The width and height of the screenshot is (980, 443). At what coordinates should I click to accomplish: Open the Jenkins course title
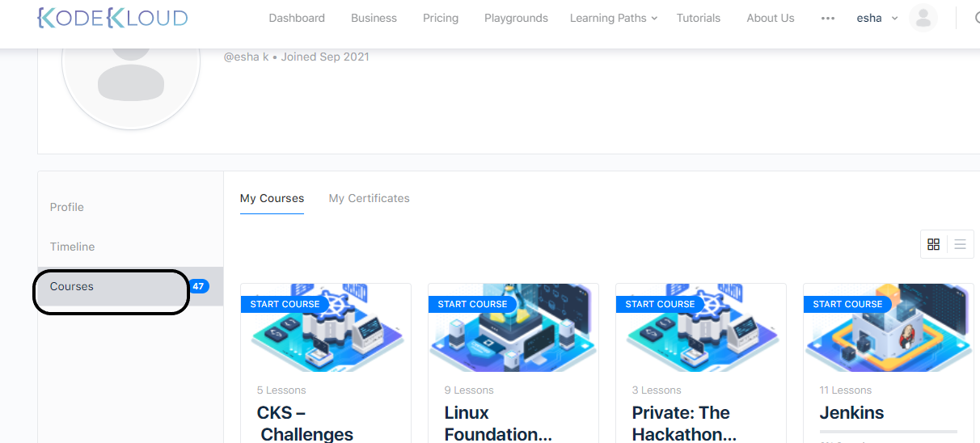pyautogui.click(x=851, y=412)
